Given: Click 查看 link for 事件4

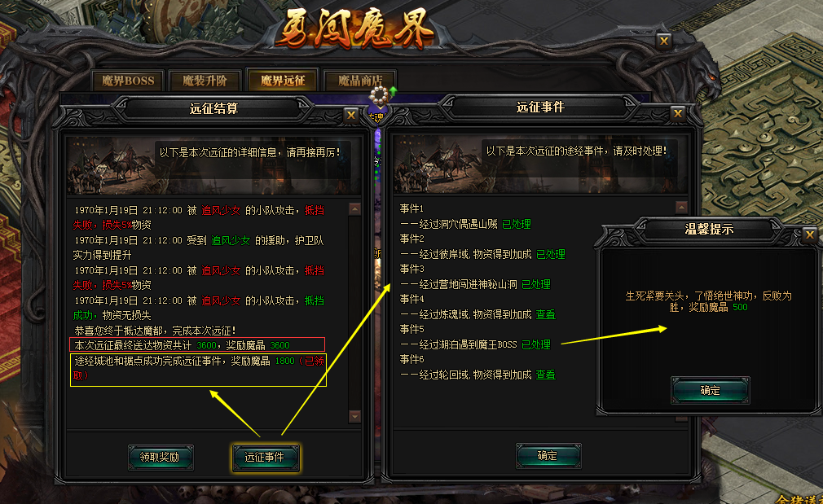Looking at the screenshot, I should pos(546,314).
